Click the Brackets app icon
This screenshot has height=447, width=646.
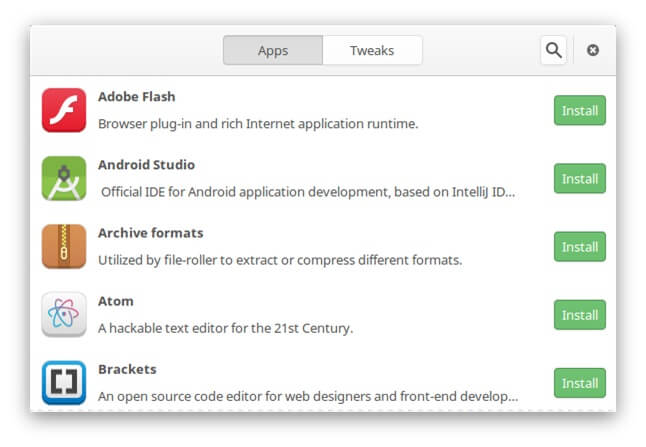64,383
